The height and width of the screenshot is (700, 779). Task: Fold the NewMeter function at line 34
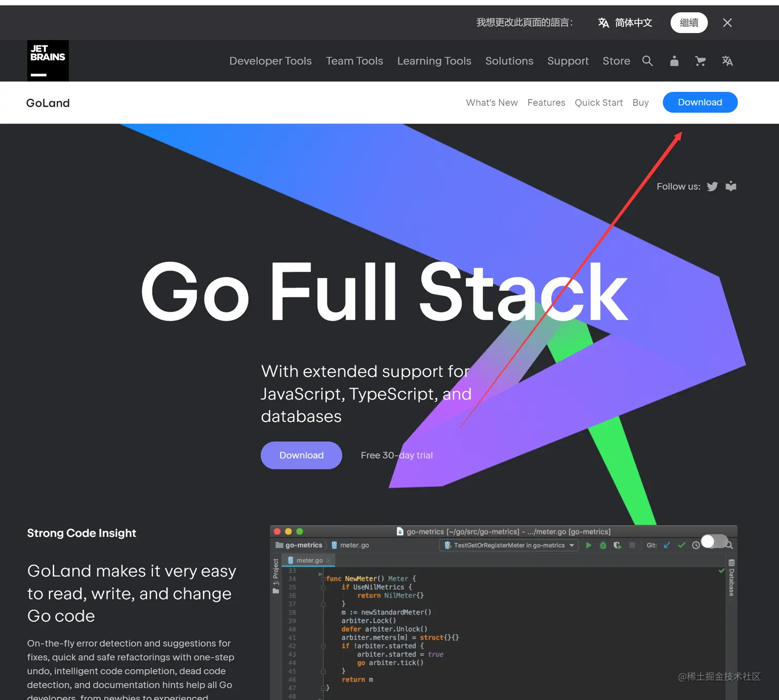(x=323, y=579)
